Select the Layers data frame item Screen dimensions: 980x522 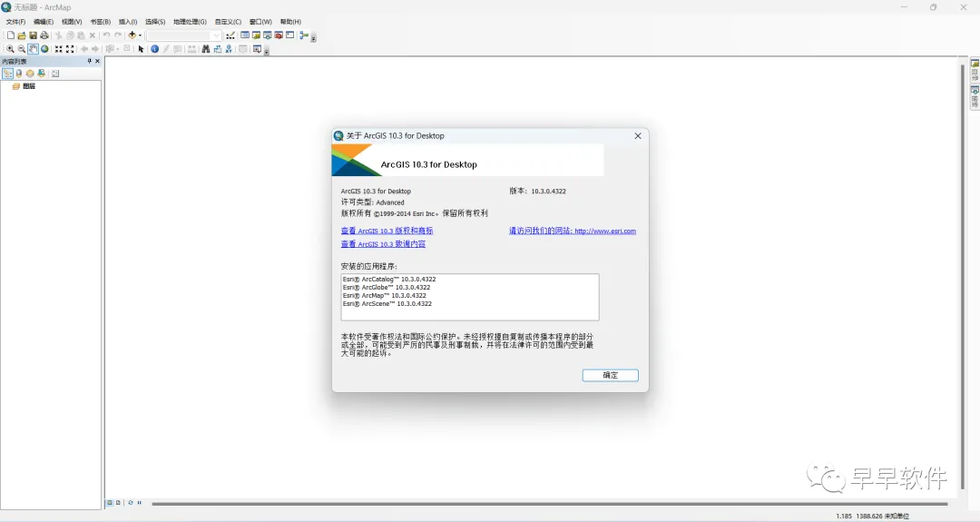coord(24,86)
